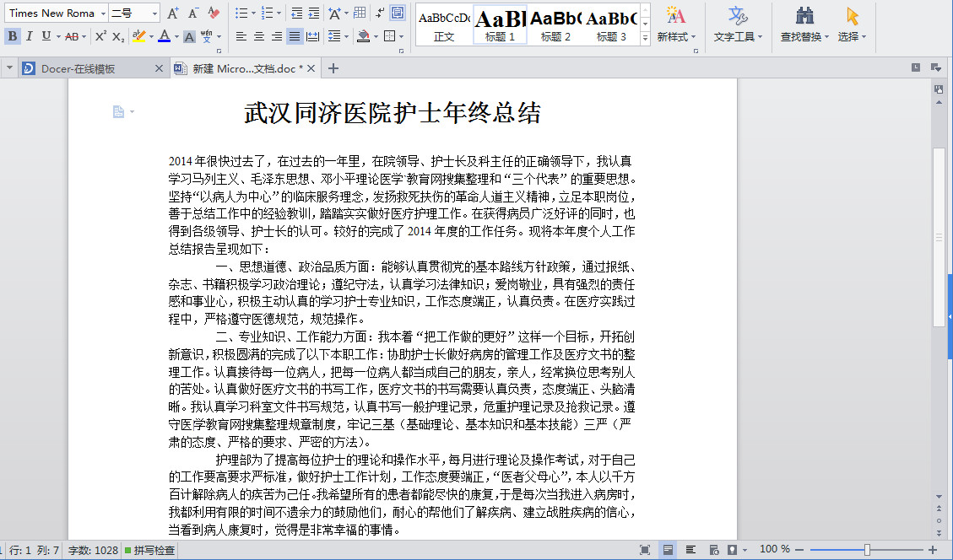This screenshot has height=560, width=953.
Task: Click 拼写检查 spell check in status bar
Action: click(x=149, y=550)
